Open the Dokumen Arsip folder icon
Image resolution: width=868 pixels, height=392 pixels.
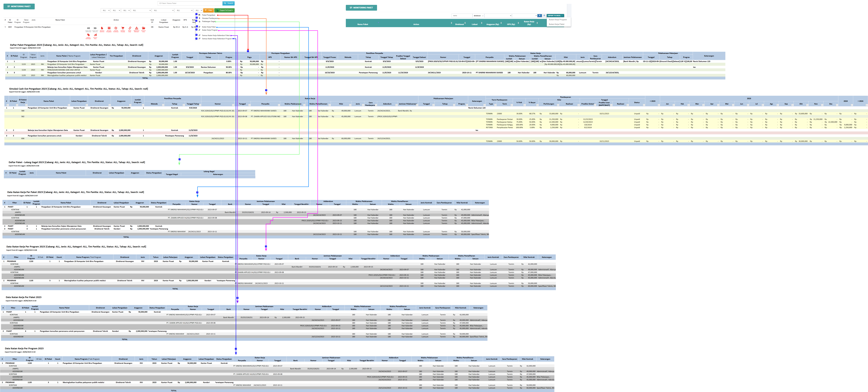[144, 28]
